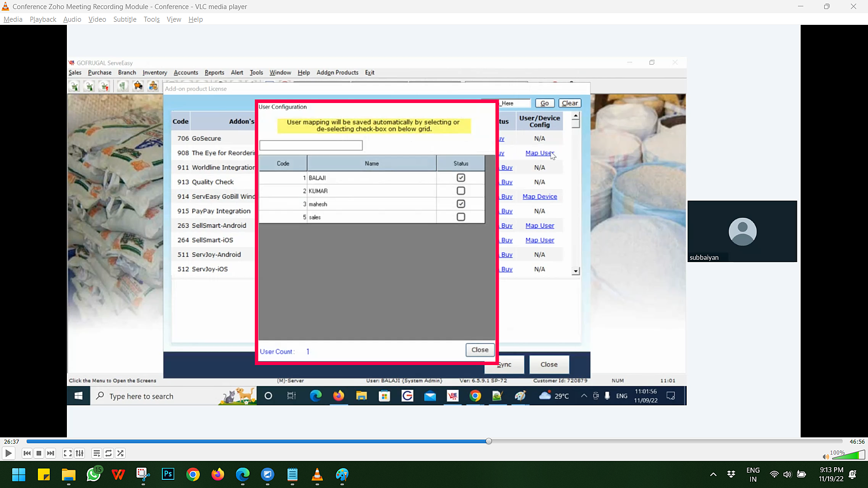Open WhatsApp from the taskbar

click(x=94, y=474)
